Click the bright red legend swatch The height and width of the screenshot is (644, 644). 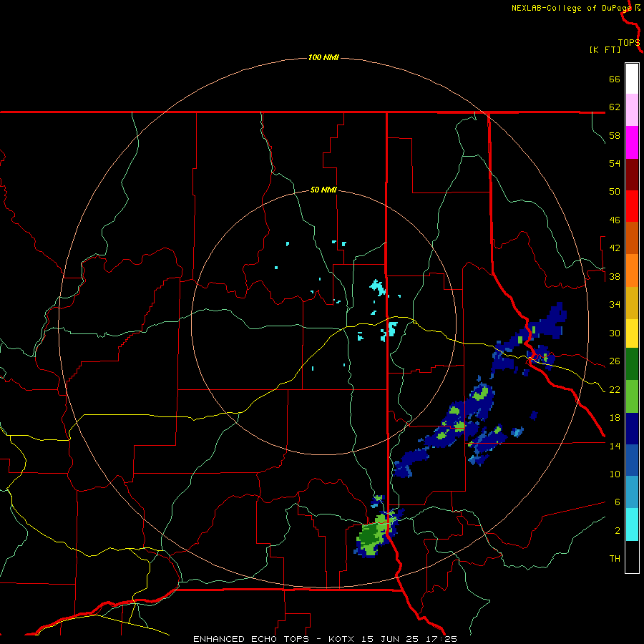[x=632, y=206]
